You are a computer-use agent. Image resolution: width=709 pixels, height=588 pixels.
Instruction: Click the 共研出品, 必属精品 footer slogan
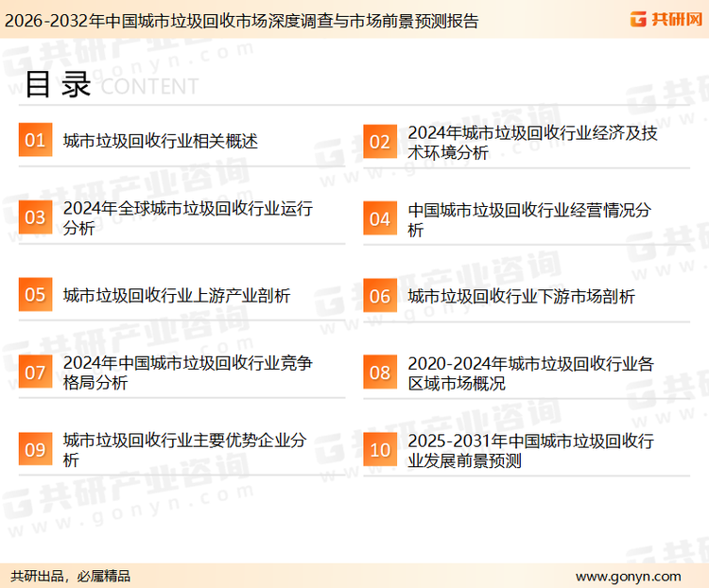click(x=71, y=576)
